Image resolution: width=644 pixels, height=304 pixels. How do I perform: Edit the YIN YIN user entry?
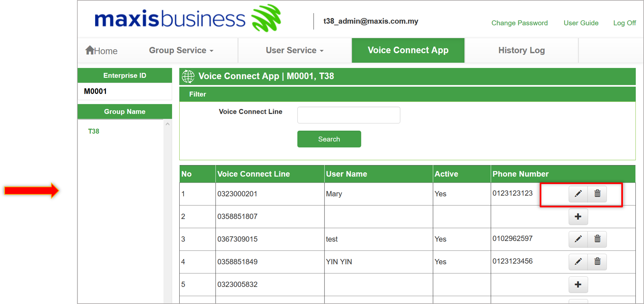pyautogui.click(x=578, y=262)
